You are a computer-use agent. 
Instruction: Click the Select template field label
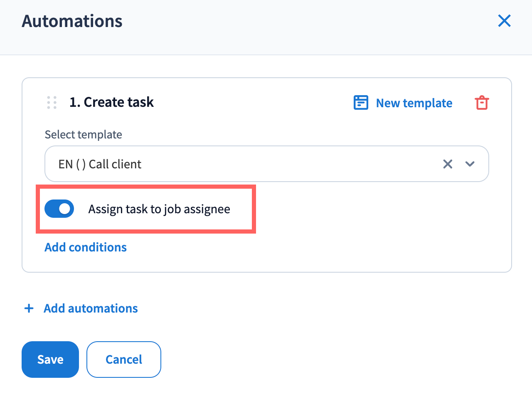click(84, 135)
